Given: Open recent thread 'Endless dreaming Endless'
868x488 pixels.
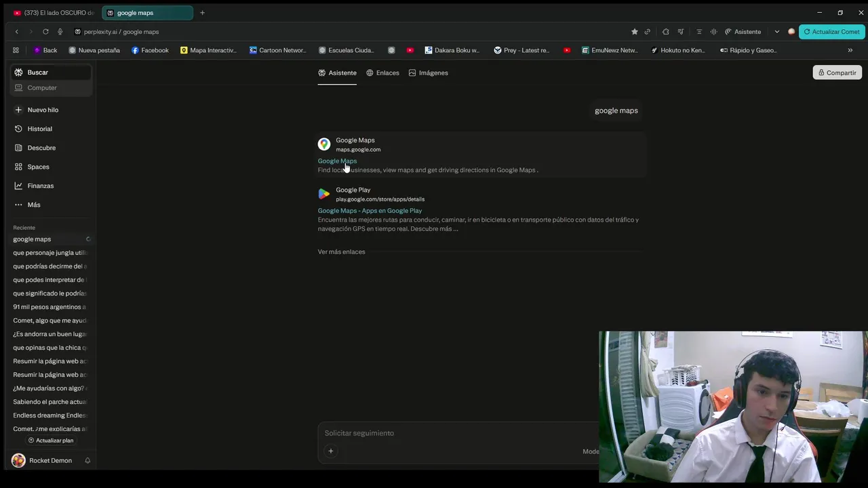Looking at the screenshot, I should click(x=51, y=415).
